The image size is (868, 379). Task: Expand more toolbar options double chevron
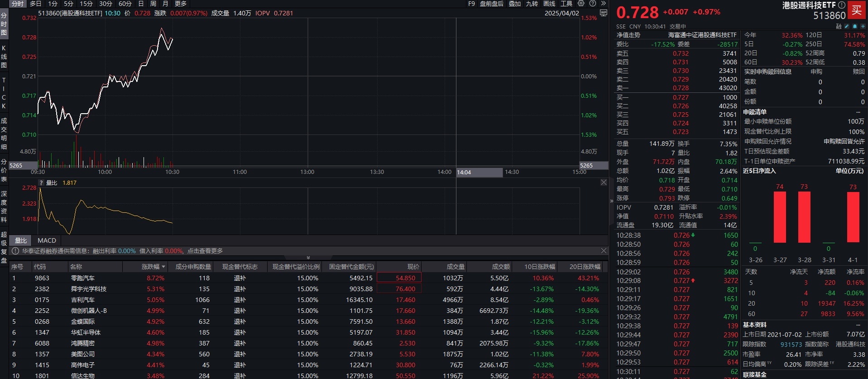[x=604, y=4]
